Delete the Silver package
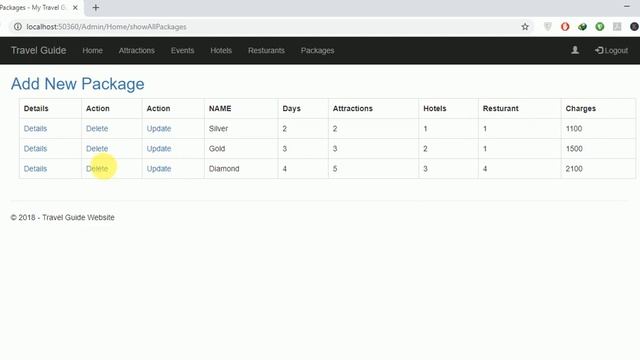640x360 pixels. tap(97, 129)
